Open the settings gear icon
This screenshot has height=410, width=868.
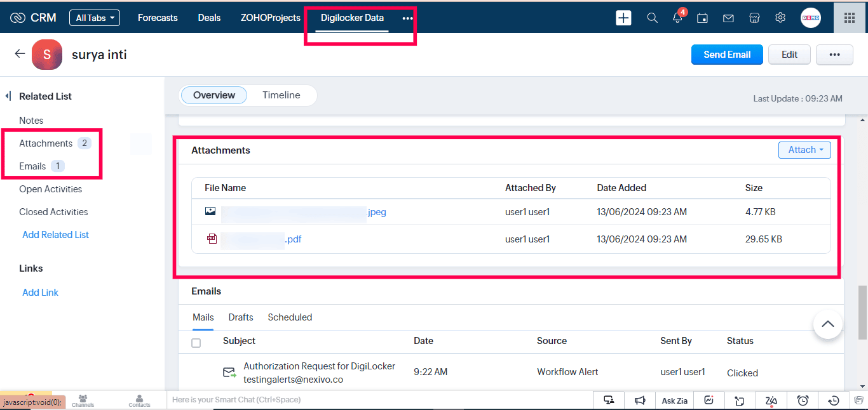[x=780, y=18]
